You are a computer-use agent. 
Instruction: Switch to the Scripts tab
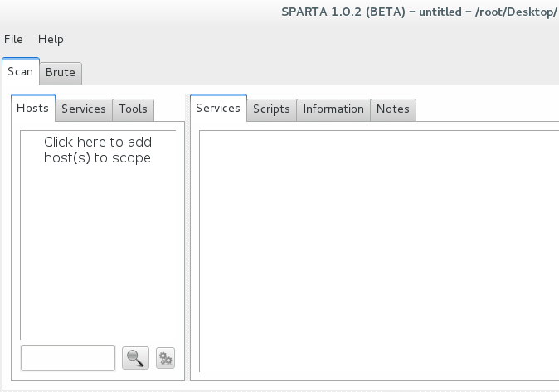[x=271, y=109]
